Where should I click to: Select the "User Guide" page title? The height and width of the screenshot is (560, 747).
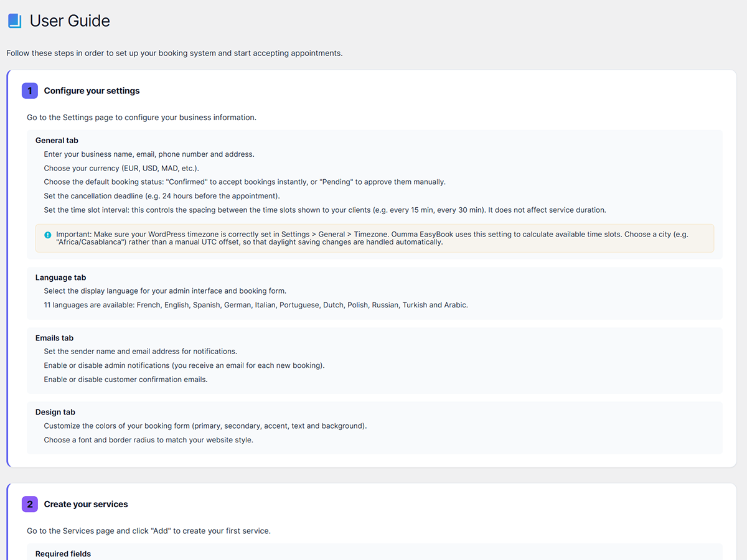70,21
